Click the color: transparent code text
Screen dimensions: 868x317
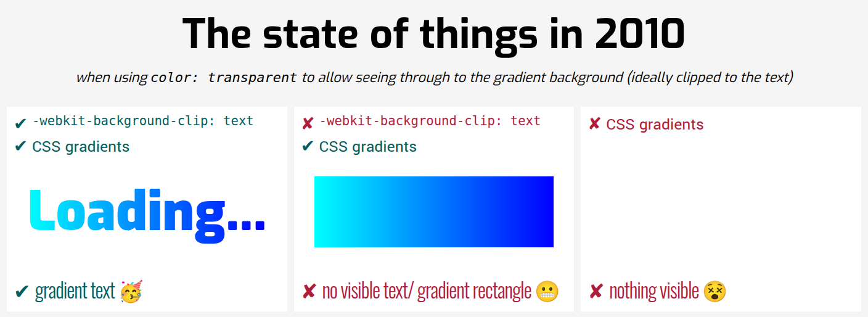(x=224, y=78)
